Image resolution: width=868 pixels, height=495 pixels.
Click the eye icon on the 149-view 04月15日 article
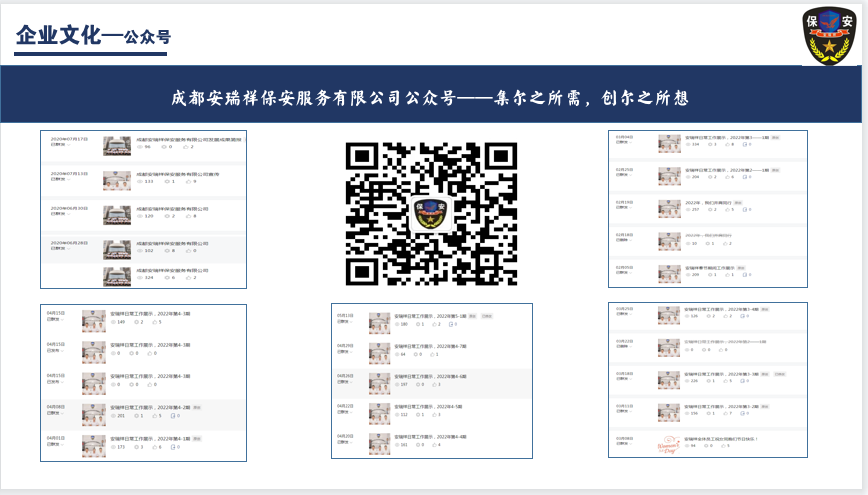pyautogui.click(x=113, y=322)
